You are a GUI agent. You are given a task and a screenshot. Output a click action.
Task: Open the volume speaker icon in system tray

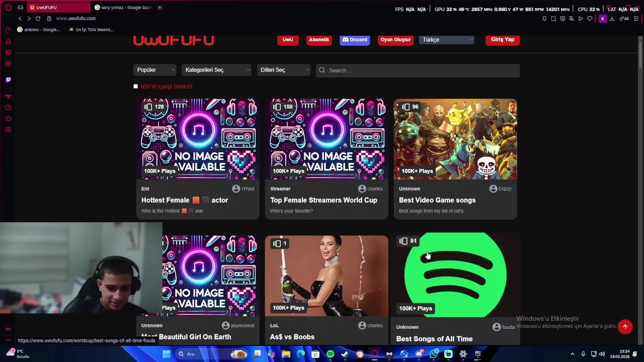click(602, 354)
